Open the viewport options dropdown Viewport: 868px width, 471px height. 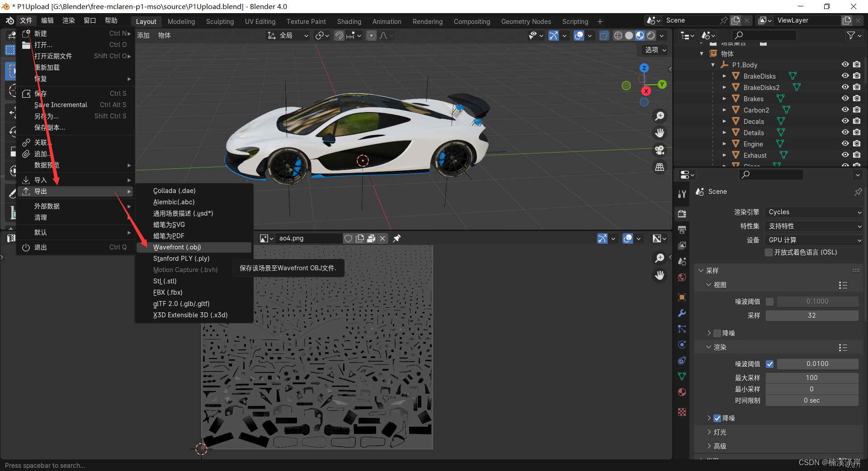[655, 50]
